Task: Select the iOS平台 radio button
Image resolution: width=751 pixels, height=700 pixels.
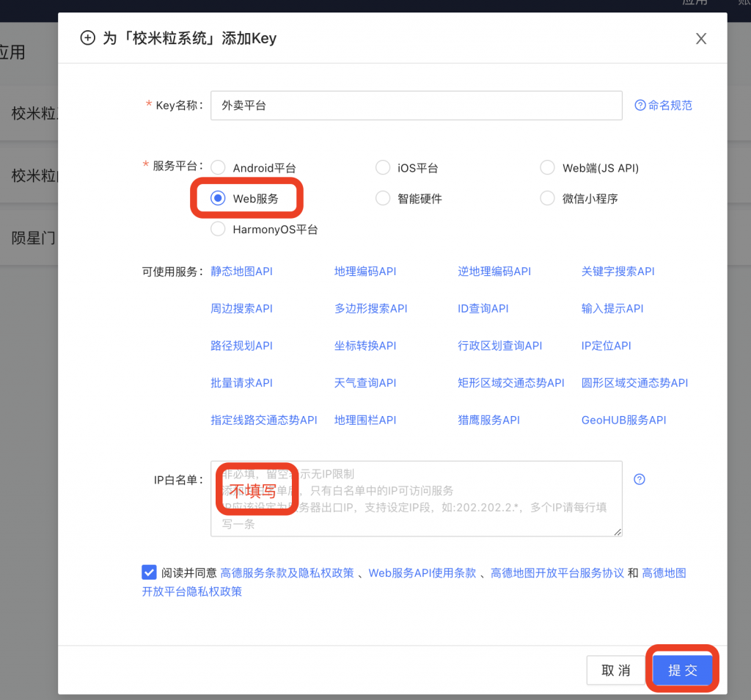Action: click(383, 167)
